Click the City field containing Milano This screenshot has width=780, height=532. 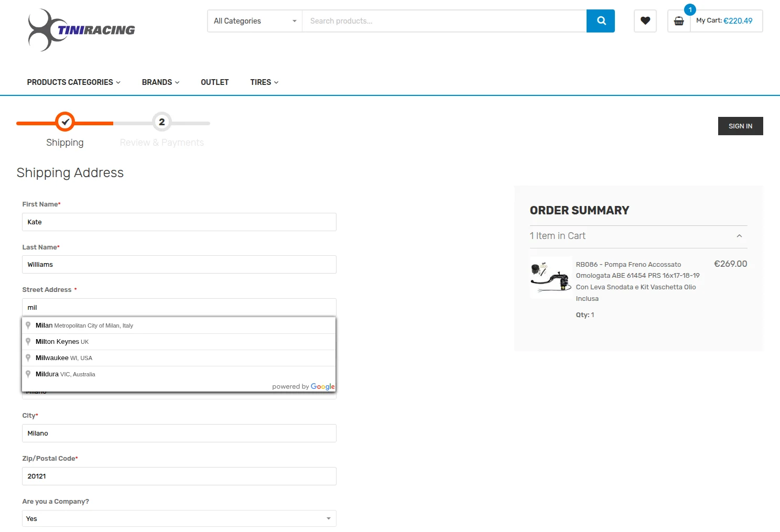click(179, 433)
